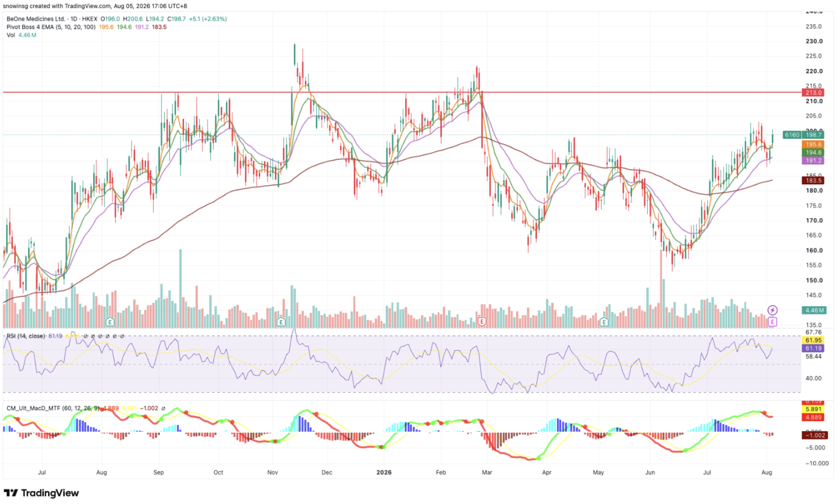The height and width of the screenshot is (504, 838).
Task: Click the green 194.6 price axis label
Action: (813, 152)
